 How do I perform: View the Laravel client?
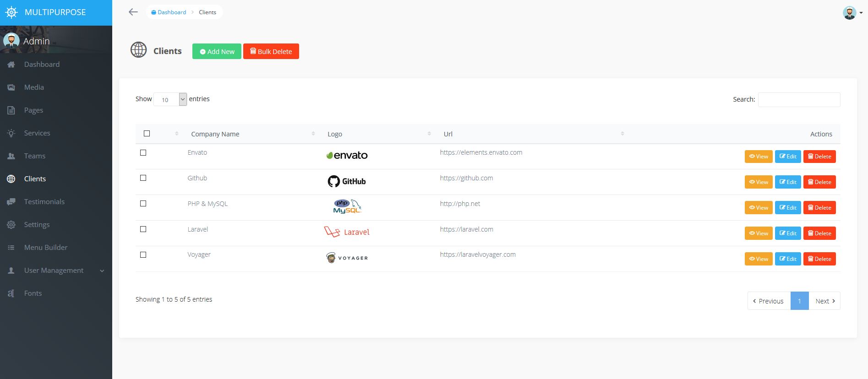[x=759, y=233]
